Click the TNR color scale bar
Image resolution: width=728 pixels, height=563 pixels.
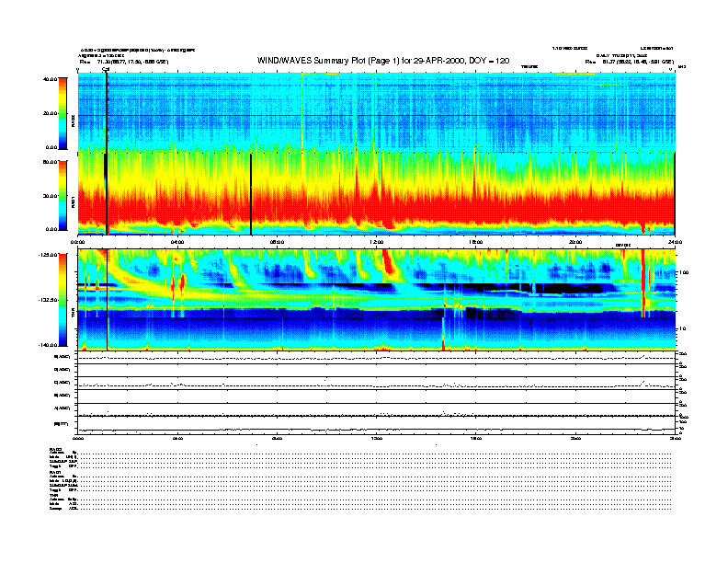(63, 300)
